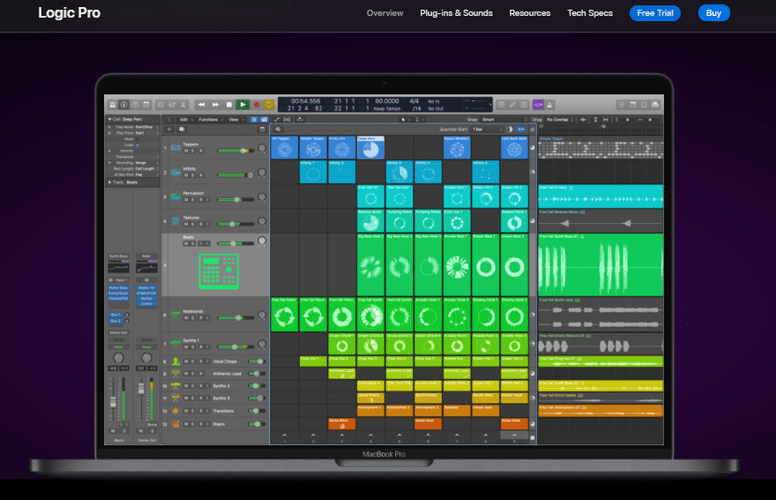776x500 pixels.
Task: Adjust the Toppers track volume slider
Action: click(x=236, y=150)
